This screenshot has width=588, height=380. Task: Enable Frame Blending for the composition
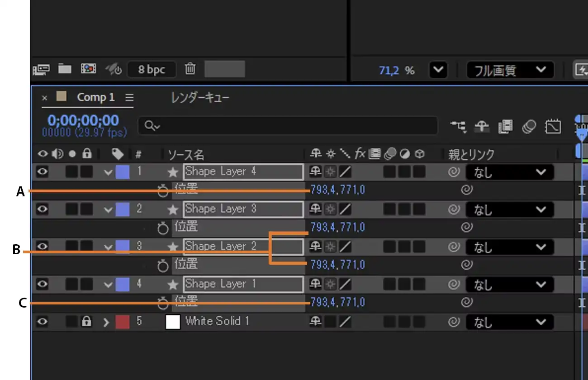(506, 127)
